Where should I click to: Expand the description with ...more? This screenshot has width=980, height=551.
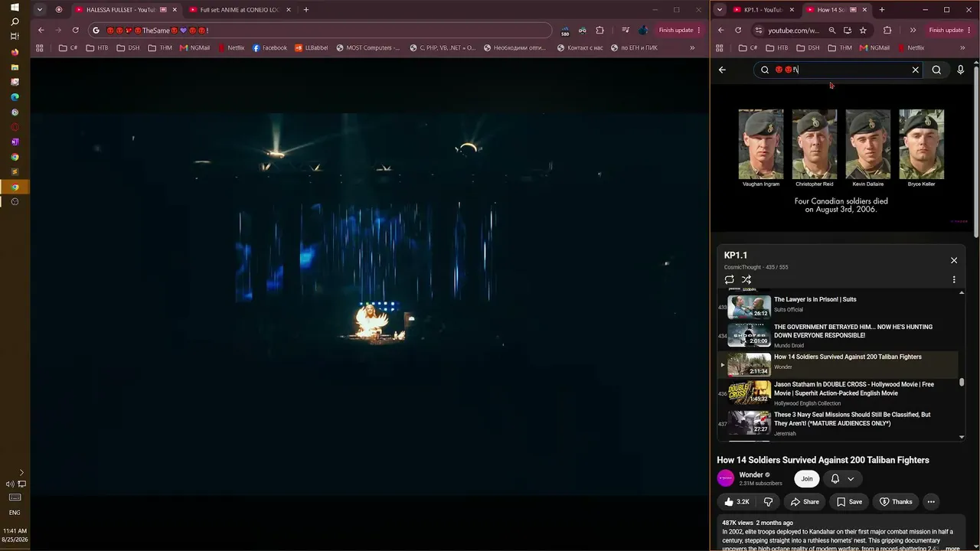pyautogui.click(x=950, y=549)
